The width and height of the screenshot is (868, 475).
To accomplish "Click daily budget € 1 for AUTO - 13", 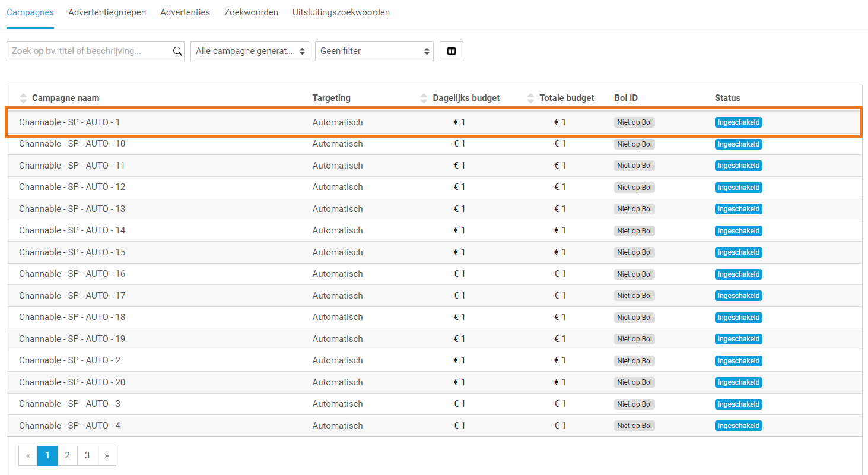I will [x=460, y=209].
